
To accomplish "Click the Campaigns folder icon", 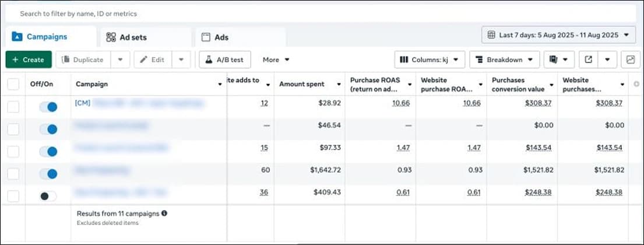I will [x=17, y=37].
